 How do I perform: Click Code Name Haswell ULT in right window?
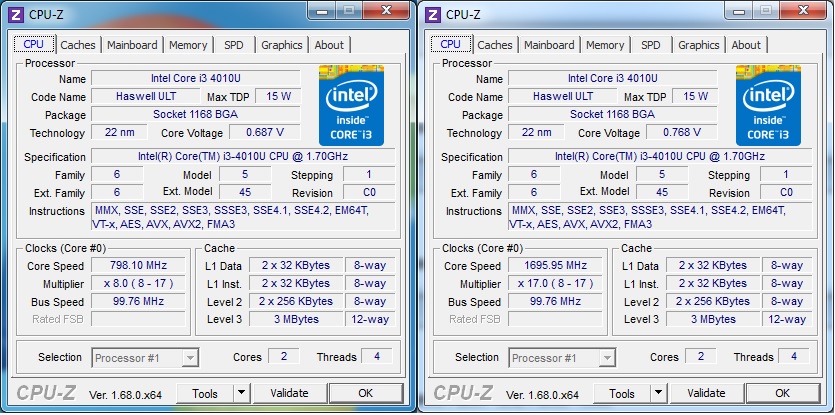click(562, 96)
